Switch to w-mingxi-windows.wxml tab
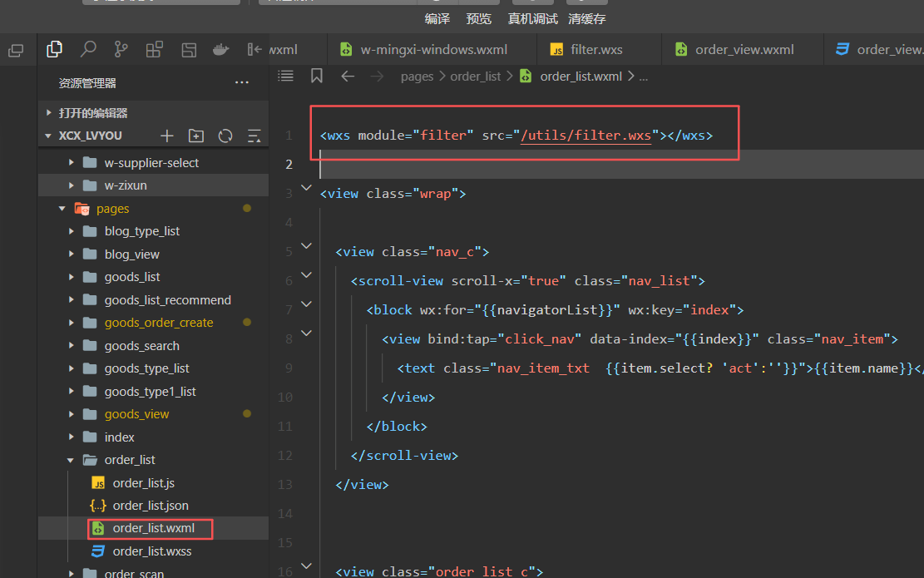 433,50
